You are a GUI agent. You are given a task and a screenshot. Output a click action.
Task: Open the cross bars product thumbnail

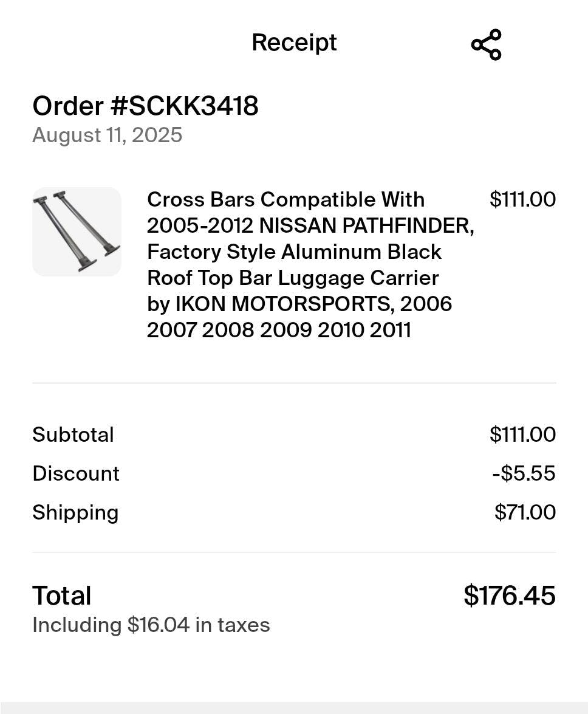click(x=77, y=232)
